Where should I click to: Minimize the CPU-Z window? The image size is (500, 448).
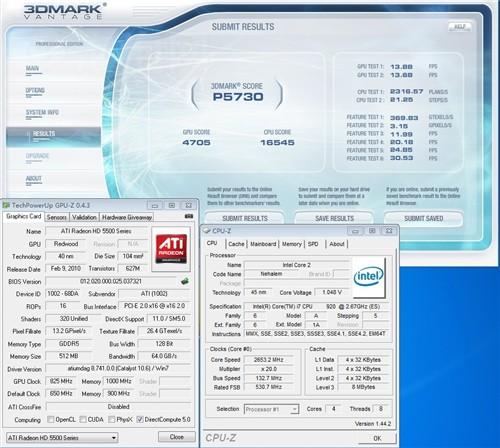click(355, 231)
